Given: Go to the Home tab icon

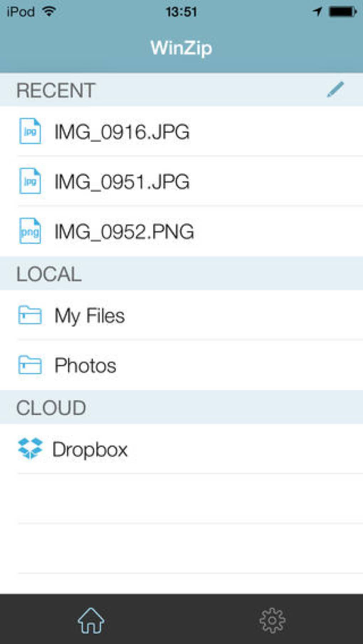Looking at the screenshot, I should (91, 621).
